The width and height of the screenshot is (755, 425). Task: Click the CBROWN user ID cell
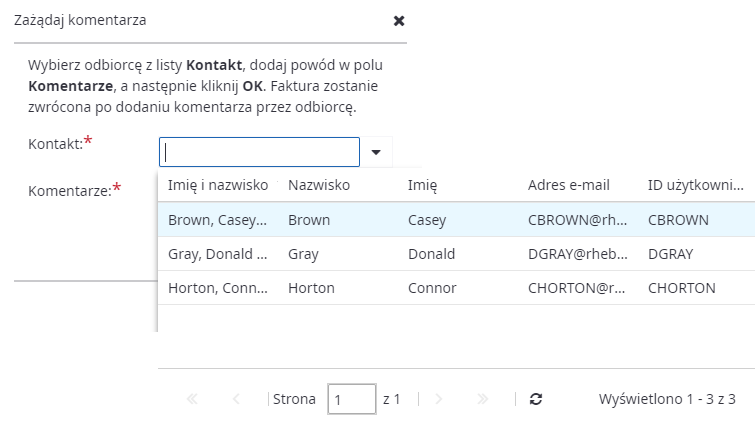point(678,220)
